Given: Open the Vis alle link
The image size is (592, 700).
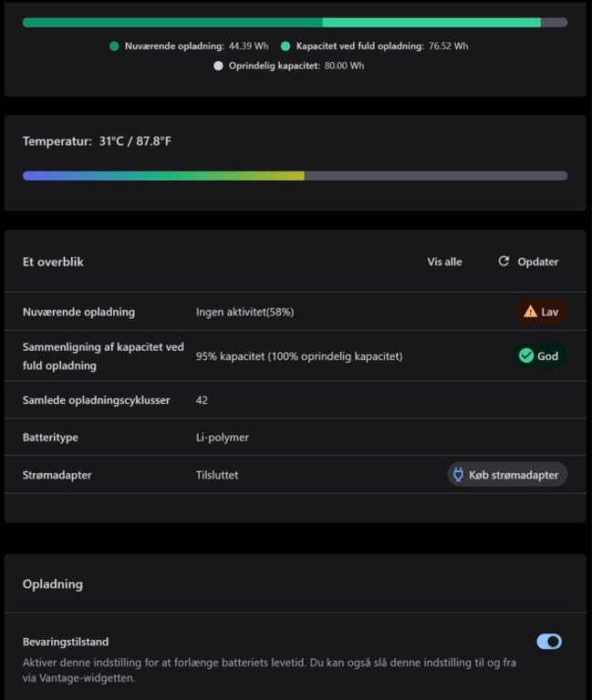Looking at the screenshot, I should pyautogui.click(x=444, y=262).
